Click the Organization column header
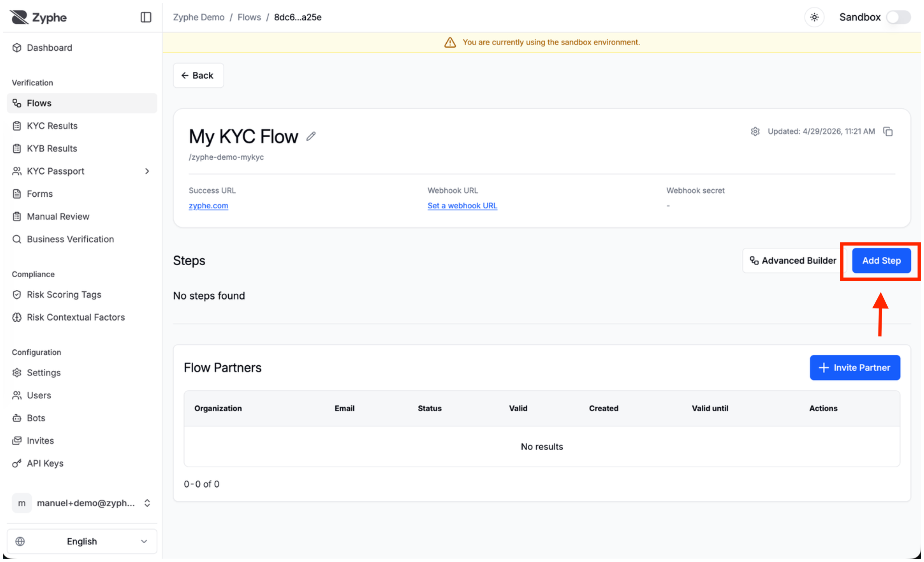This screenshot has width=924, height=562. [x=218, y=408]
